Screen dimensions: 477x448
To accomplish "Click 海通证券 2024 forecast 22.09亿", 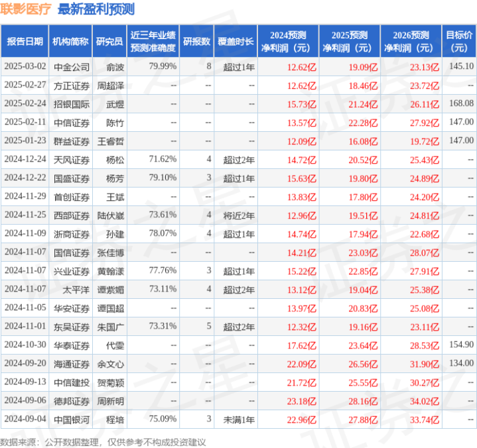I will (301, 364).
